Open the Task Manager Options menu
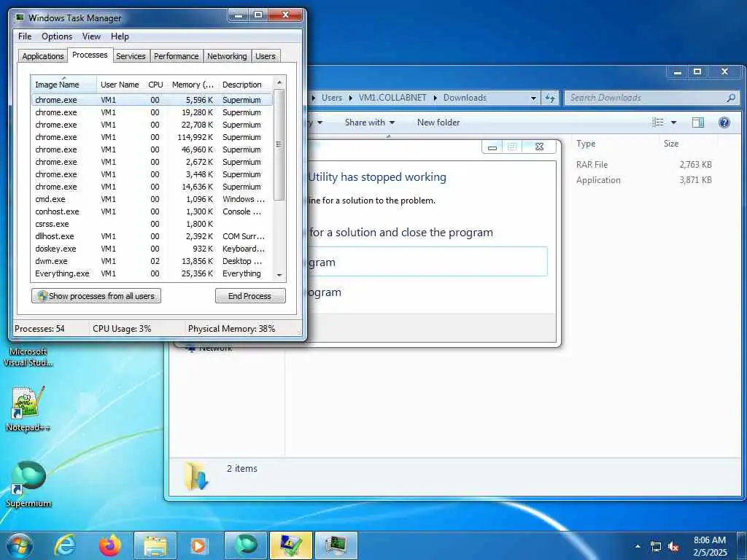 (57, 36)
